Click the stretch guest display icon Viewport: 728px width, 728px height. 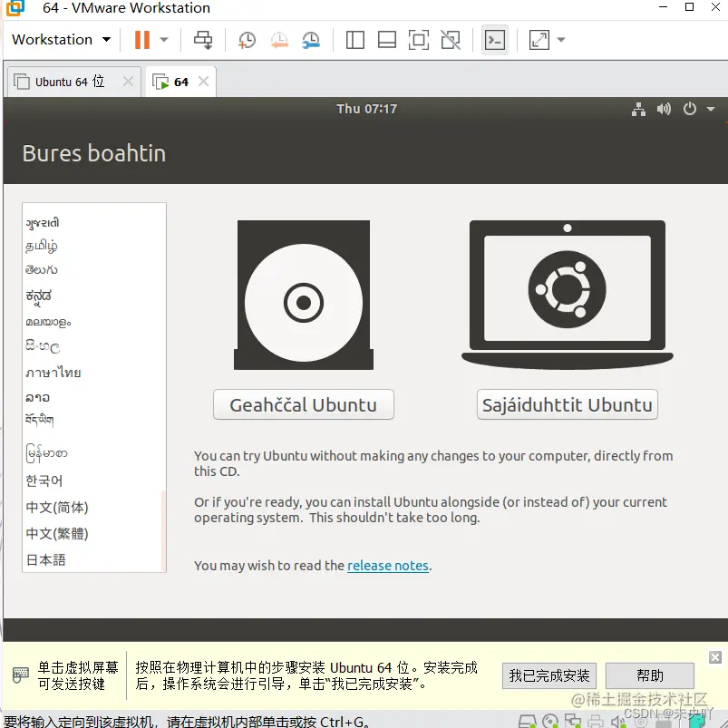click(x=539, y=40)
